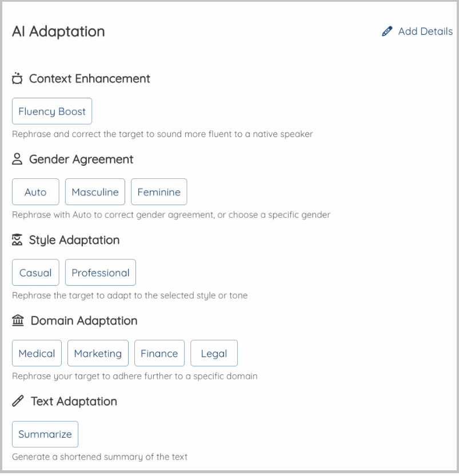
Task: Click the Text Adaptation pen icon
Action: (x=18, y=401)
